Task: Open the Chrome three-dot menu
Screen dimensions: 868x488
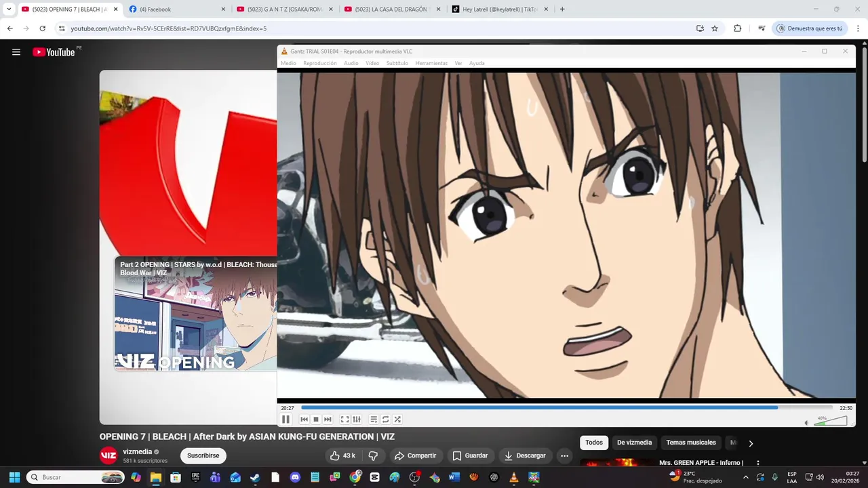Action: tap(858, 28)
